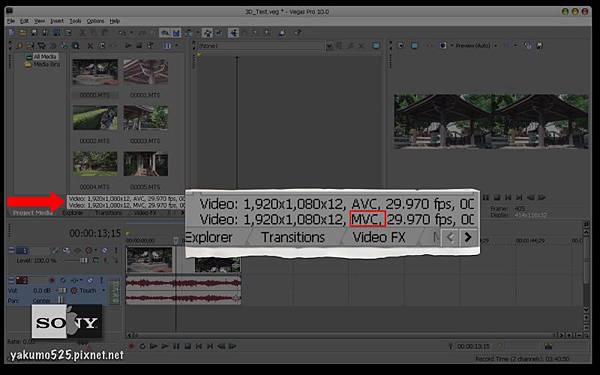600x375 pixels.
Task: Click Record in the timeline transport
Action: (131, 346)
